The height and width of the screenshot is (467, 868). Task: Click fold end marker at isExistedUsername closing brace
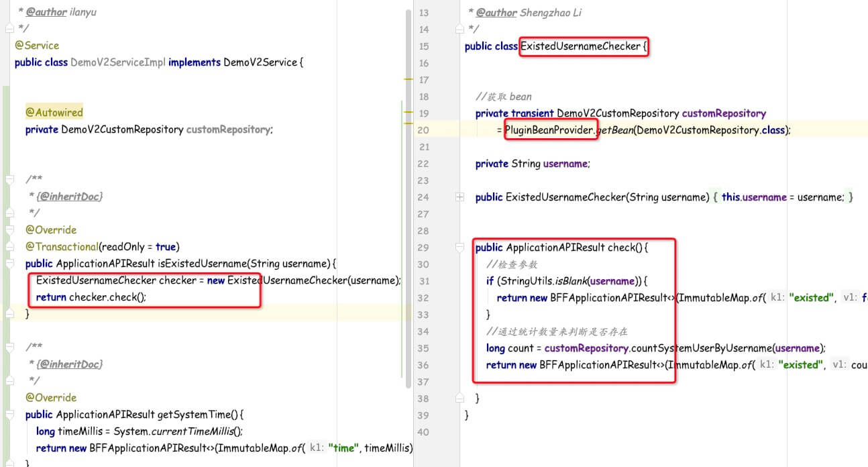[x=8, y=314]
